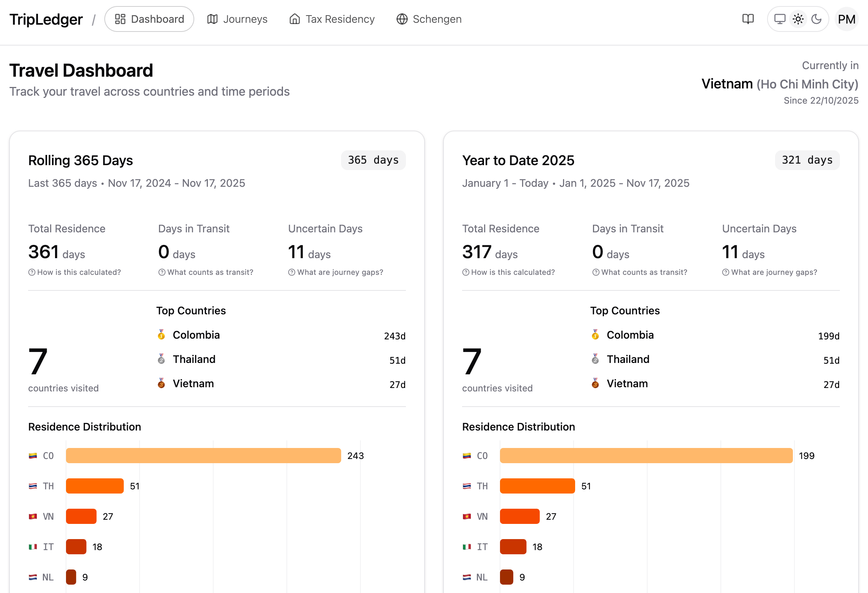Enable light theme with the sun toggle
Screen dimensions: 868x593
point(798,19)
